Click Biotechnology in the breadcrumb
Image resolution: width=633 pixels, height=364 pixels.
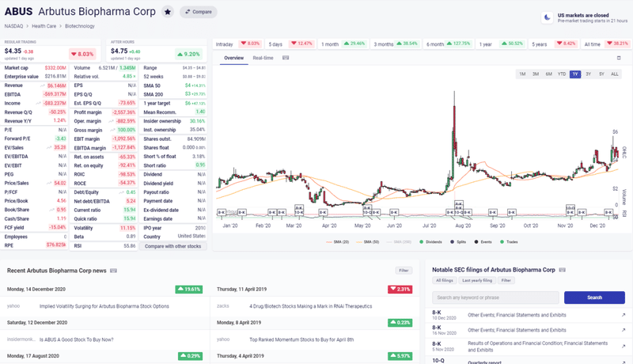point(80,26)
